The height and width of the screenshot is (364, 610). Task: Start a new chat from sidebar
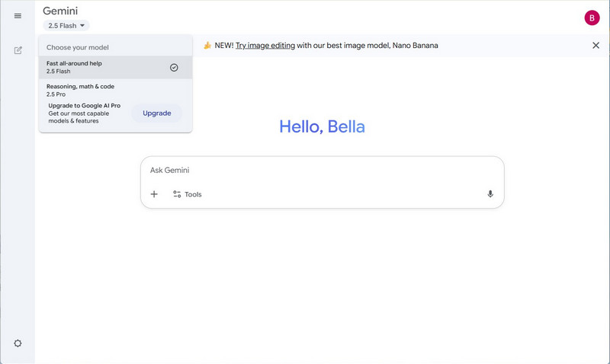tap(18, 50)
